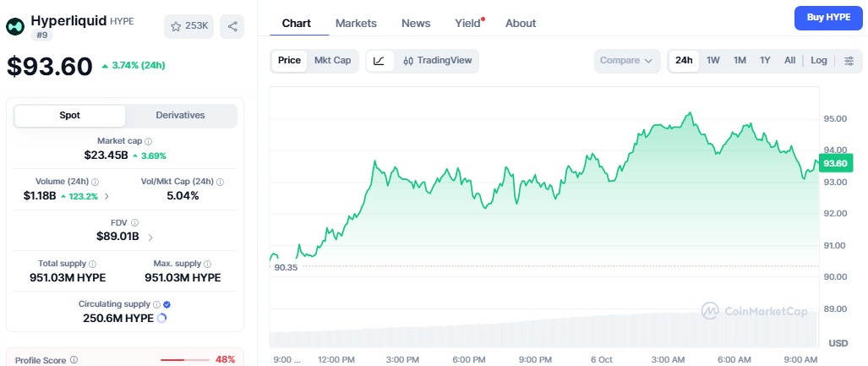Image resolution: width=868 pixels, height=366 pixels.
Task: Show Market cap info tooltip icon
Action: point(149,141)
